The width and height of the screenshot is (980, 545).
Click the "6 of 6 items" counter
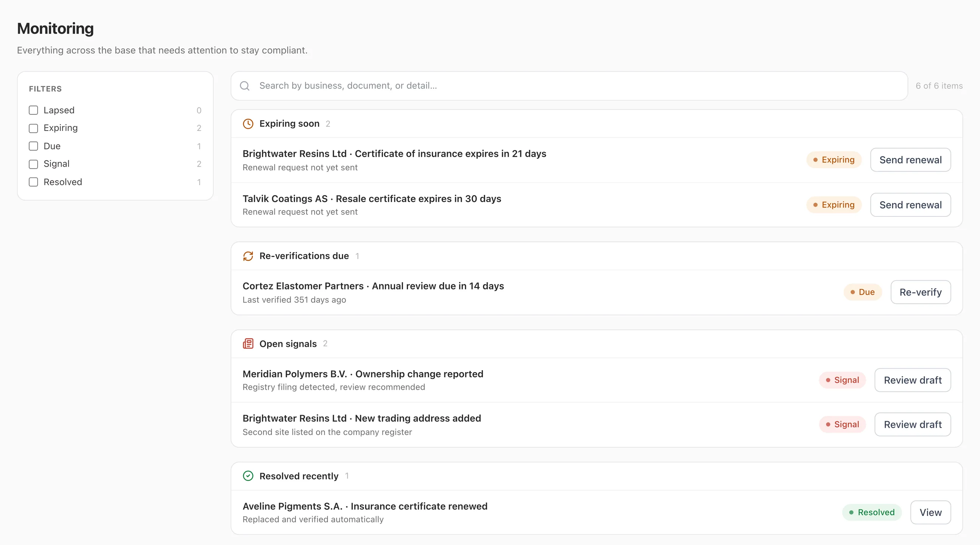939,86
